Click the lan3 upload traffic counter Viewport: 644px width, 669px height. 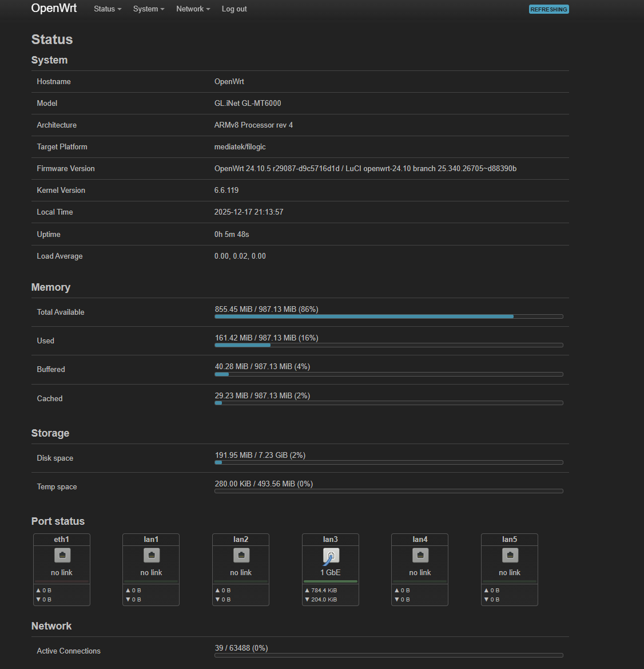323,590
